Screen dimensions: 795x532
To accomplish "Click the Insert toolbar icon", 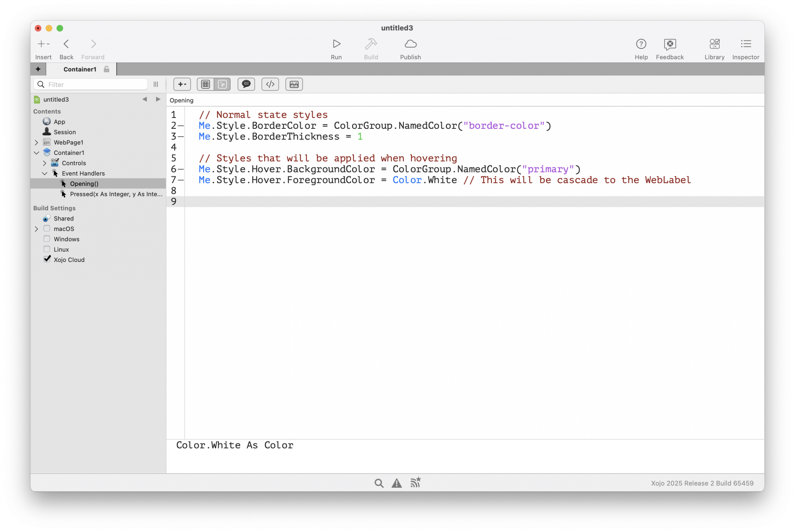I will tap(43, 44).
